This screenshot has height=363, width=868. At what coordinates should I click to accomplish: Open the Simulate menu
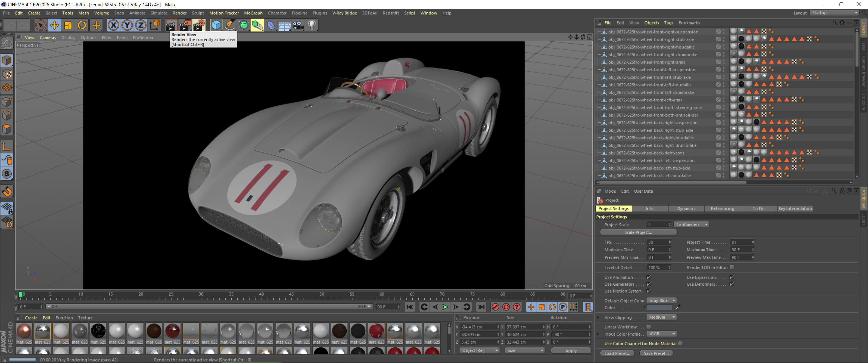click(x=159, y=13)
